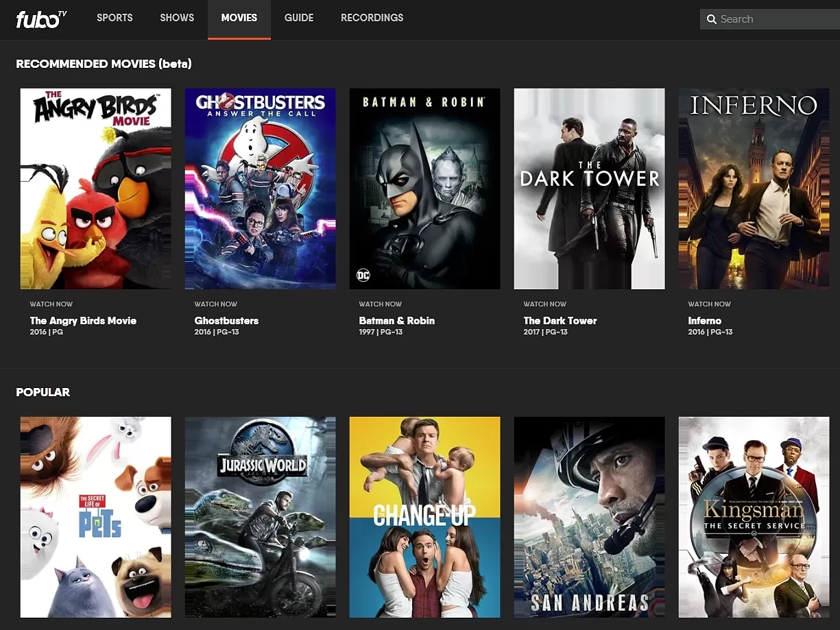Click Watch Now above Batman & Robin title
This screenshot has width=840, height=630.
381,304
